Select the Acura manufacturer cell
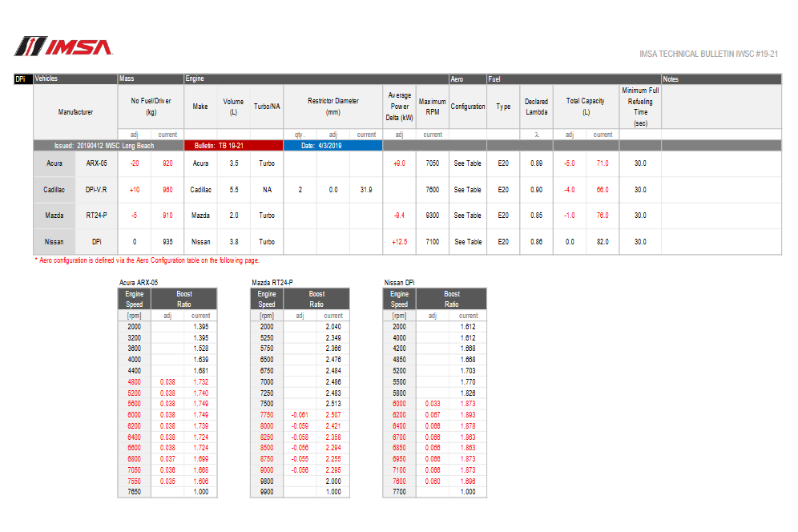 54,163
